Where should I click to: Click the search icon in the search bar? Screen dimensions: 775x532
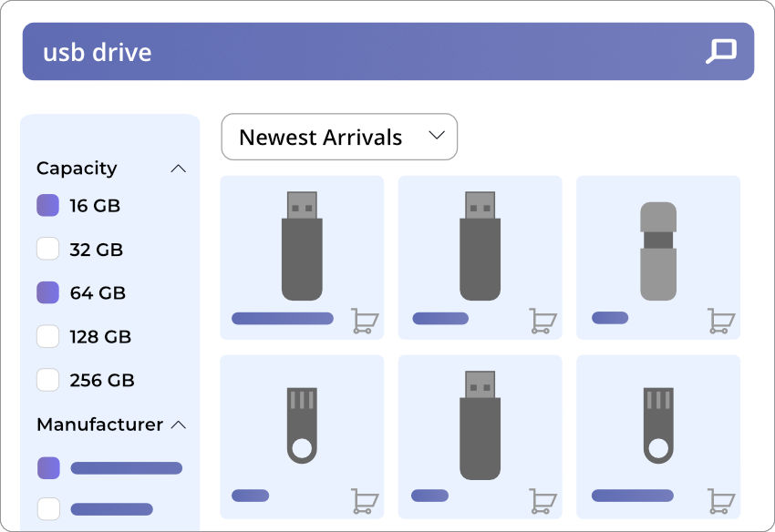[720, 51]
